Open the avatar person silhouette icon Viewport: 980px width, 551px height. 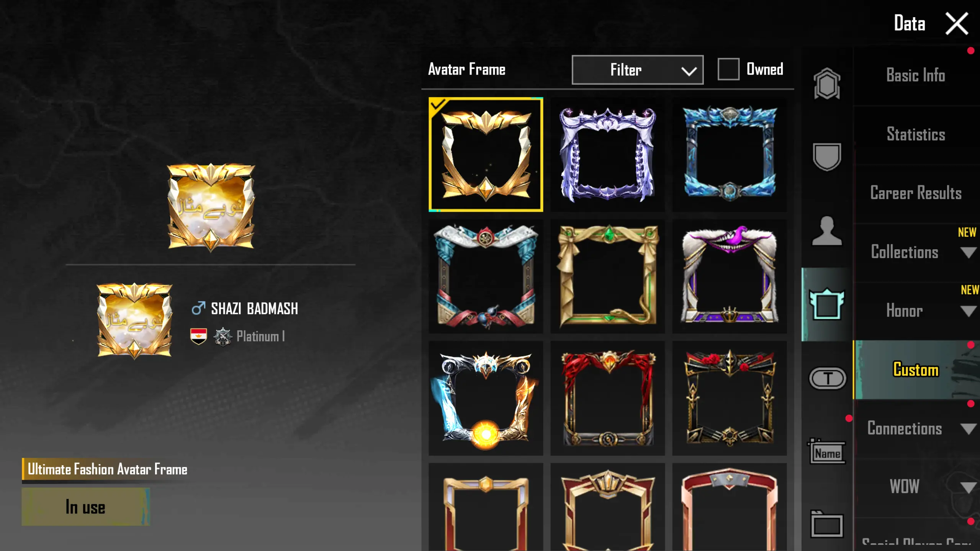click(826, 231)
